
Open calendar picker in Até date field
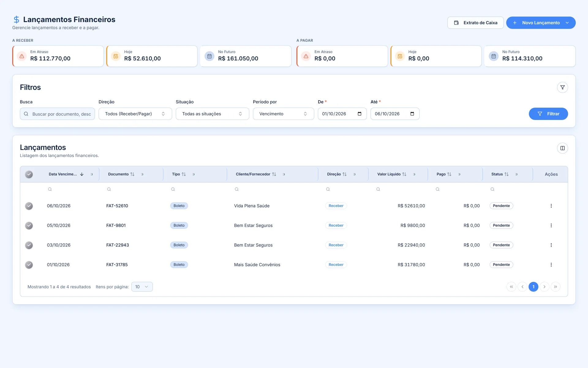tap(412, 114)
